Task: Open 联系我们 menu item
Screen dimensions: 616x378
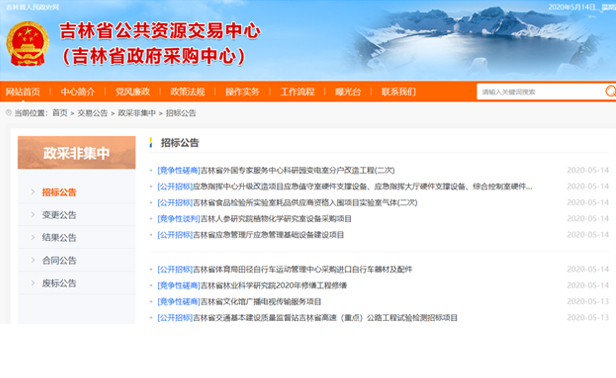Action: point(398,92)
